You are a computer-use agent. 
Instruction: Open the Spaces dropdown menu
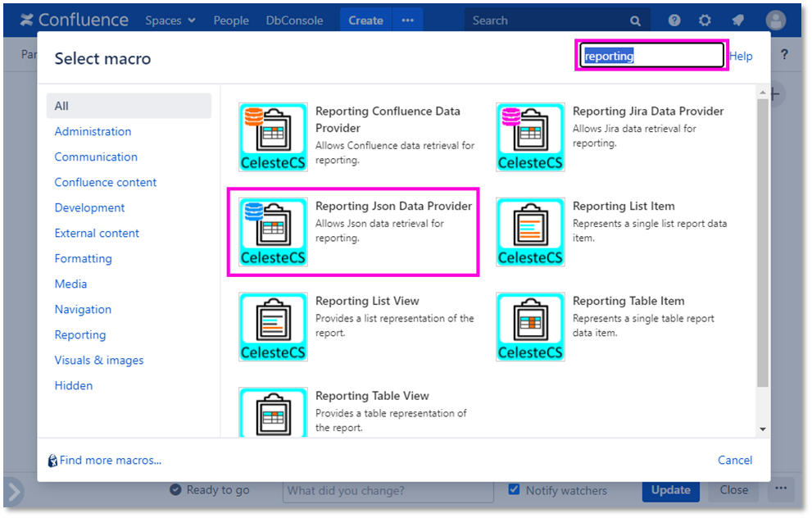pyautogui.click(x=170, y=20)
